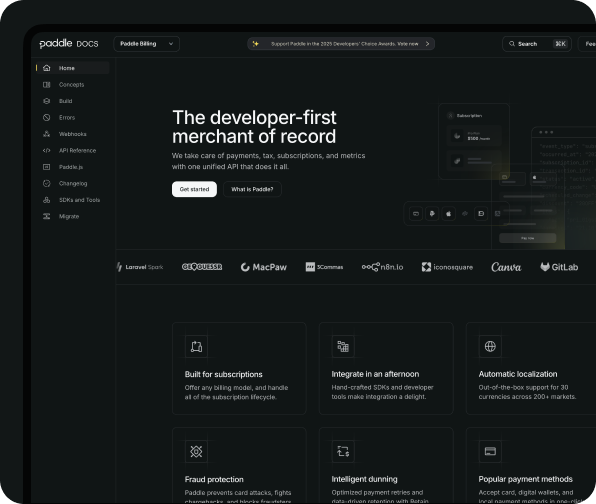Open the API Reference section
The image size is (596, 504).
[x=78, y=151]
